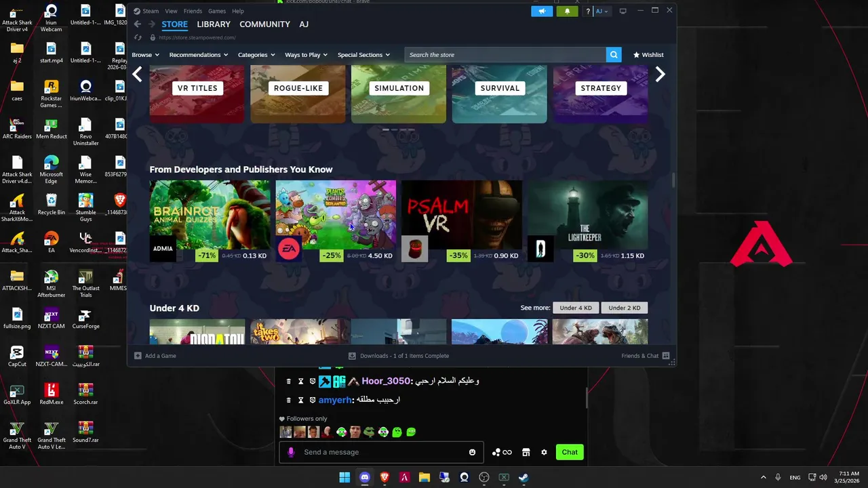Screen dimensions: 868x488
Task: Open Brainrot Animal Quizzes game card
Action: coord(210,221)
